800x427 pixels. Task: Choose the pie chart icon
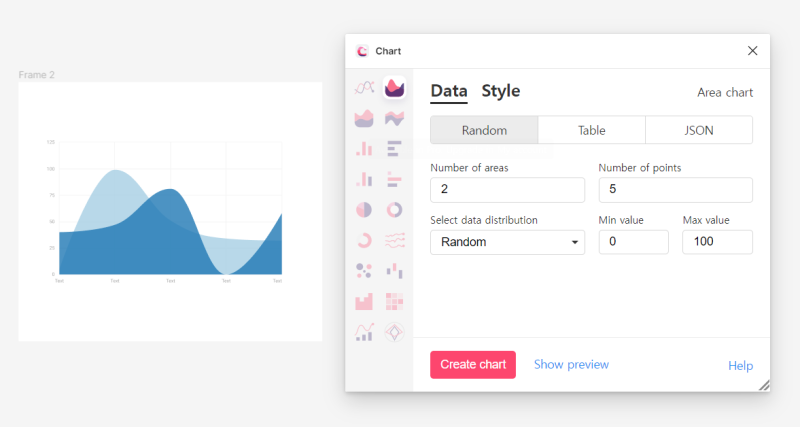pos(364,210)
